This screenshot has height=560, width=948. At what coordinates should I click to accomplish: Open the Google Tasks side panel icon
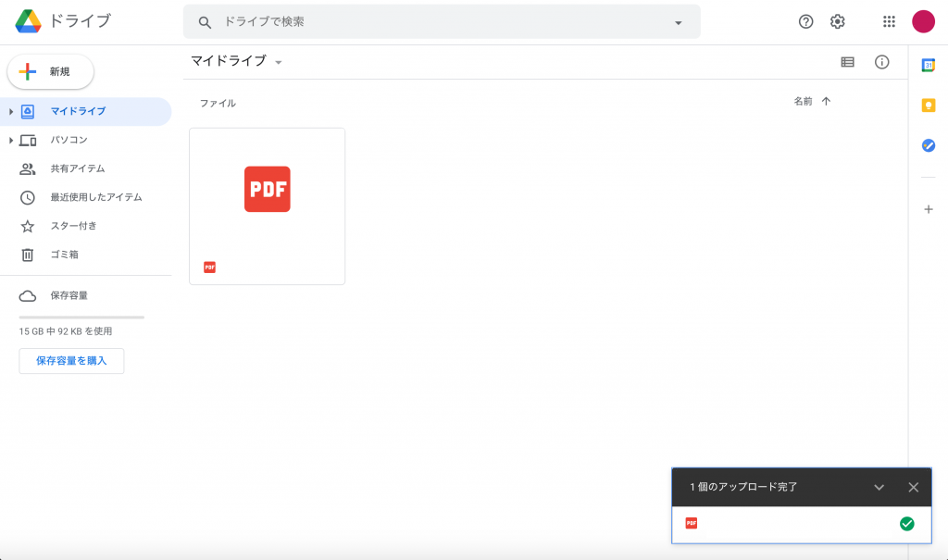click(929, 145)
